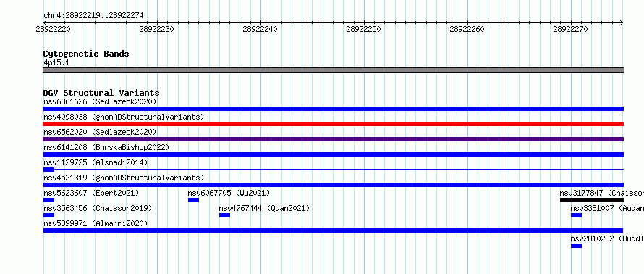Click the small blue block under nsv5623607

point(48,200)
